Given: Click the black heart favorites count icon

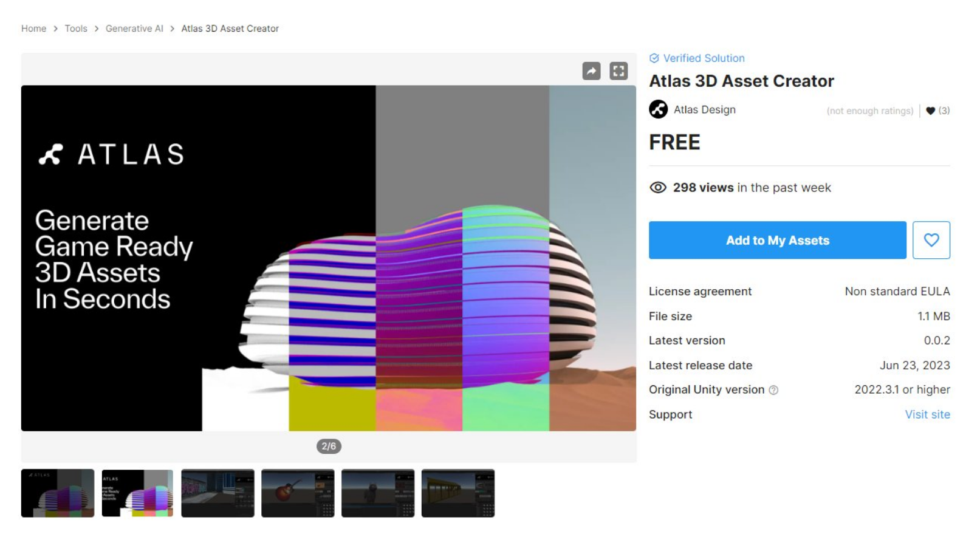Looking at the screenshot, I should click(x=930, y=111).
